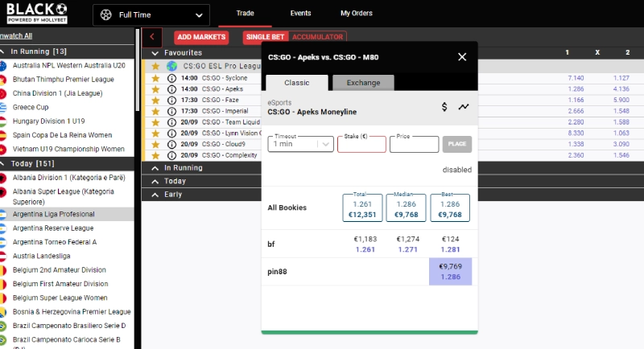Image resolution: width=644 pixels, height=349 pixels.
Task: Select Argentina Liga Profesional
Action: 53,214
